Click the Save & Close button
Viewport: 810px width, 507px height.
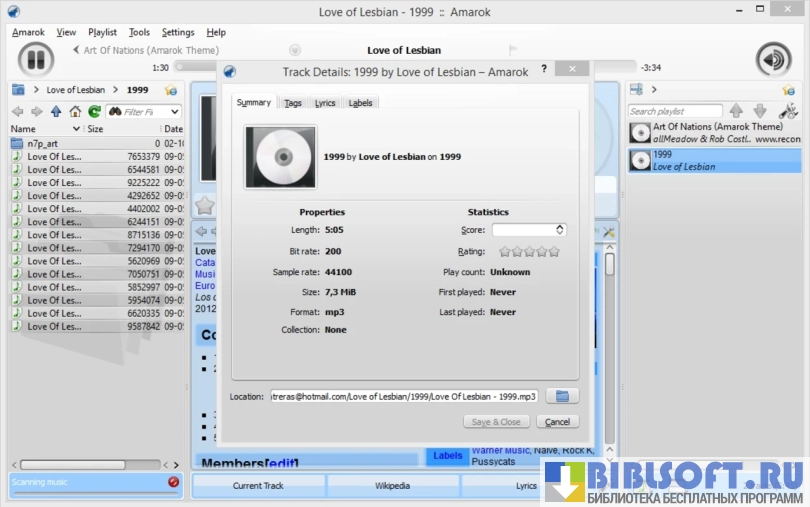tap(496, 422)
